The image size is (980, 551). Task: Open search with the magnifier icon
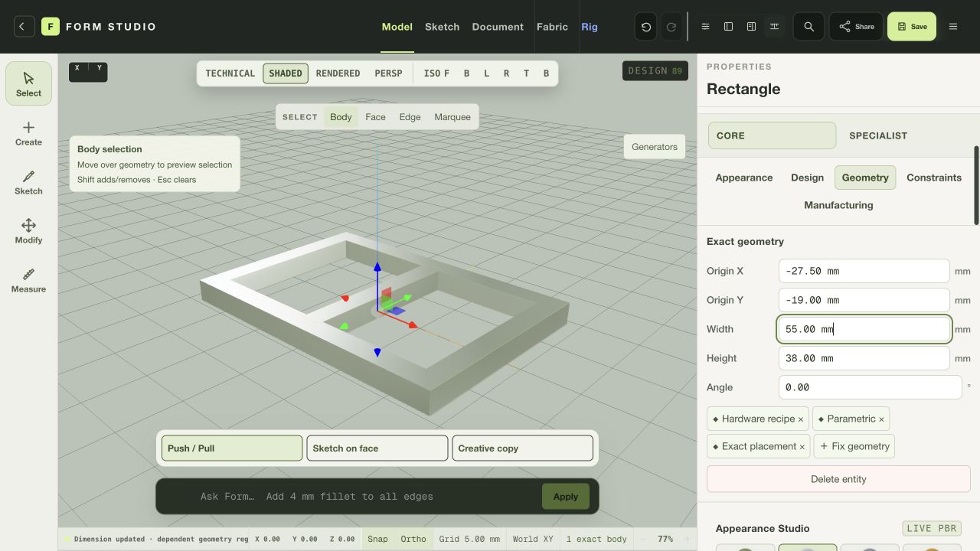(808, 27)
